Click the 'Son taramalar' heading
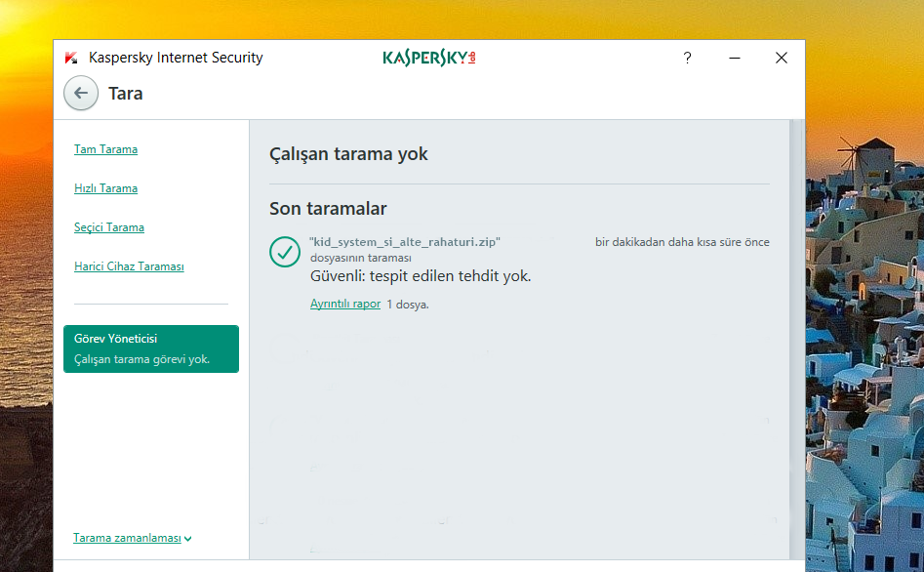Screen dimensions: 924x572 328,209
